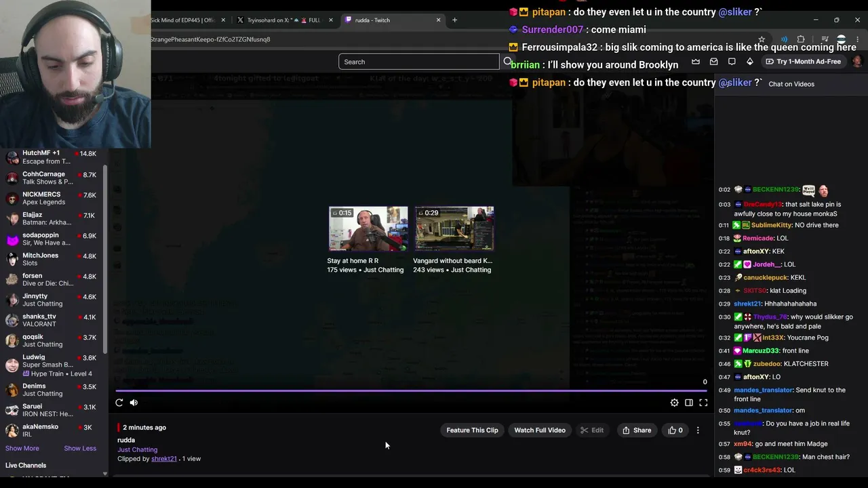
Task: Click the browser address bar URL
Action: coord(210,39)
